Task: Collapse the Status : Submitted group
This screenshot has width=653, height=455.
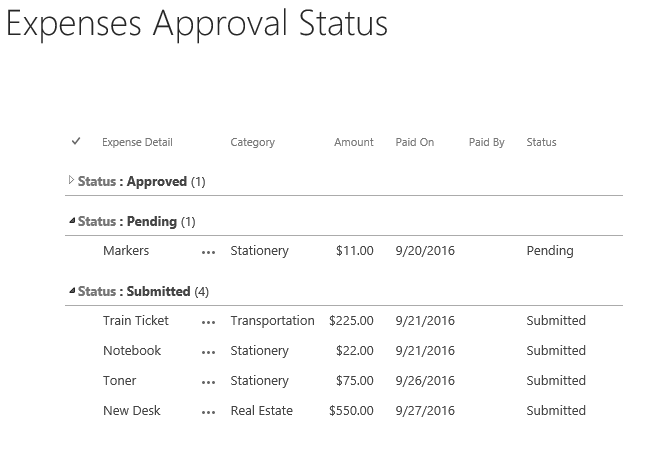Action: (71, 291)
